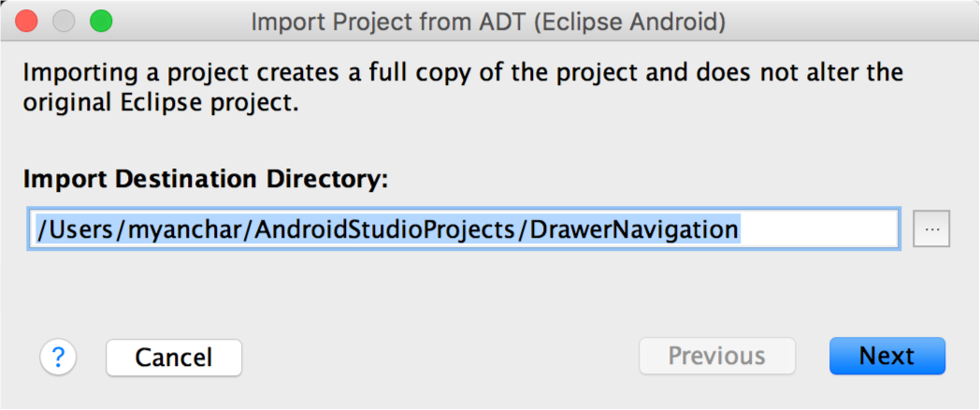The image size is (980, 410).
Task: Click the "original Eclipse project." text line
Action: coord(160,103)
